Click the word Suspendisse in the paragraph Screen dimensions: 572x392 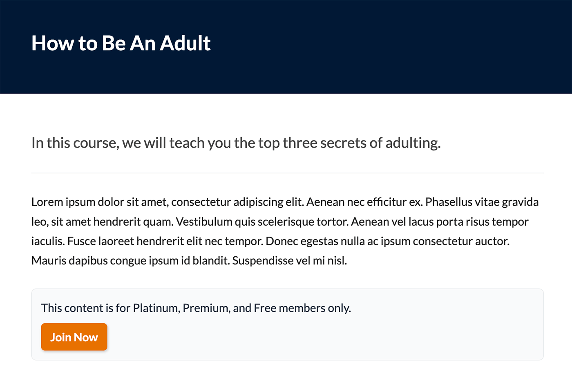(263, 260)
